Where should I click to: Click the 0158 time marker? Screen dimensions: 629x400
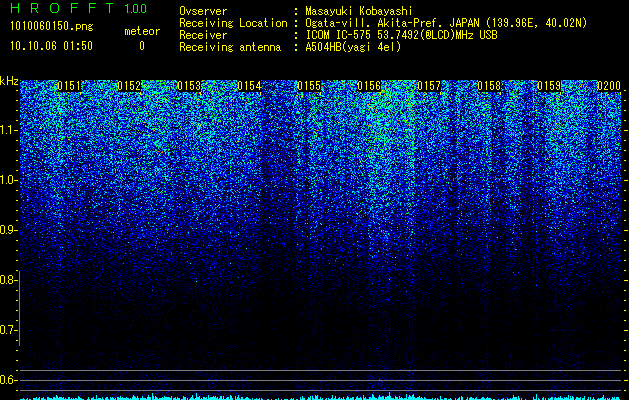(489, 86)
